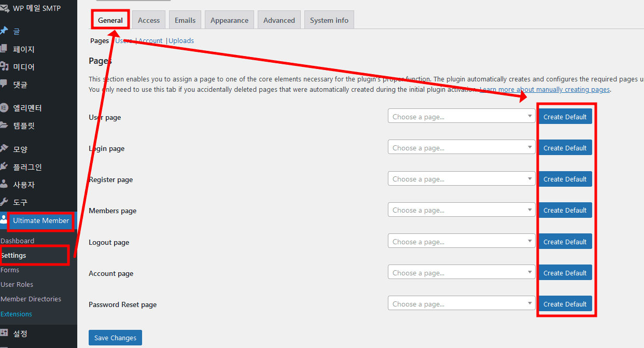Click the "User page" row label
Screen dimensions: 644x348
click(105, 117)
